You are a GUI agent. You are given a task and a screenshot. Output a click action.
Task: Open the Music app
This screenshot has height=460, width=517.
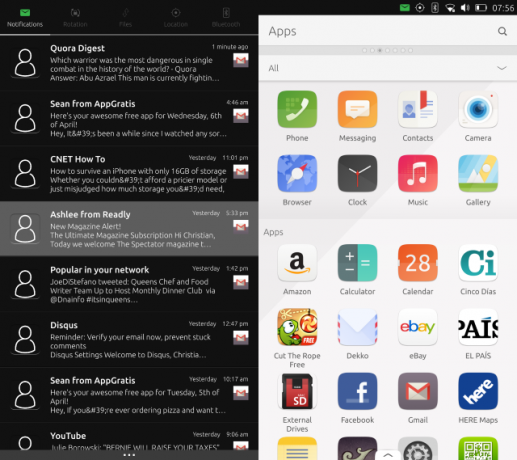click(418, 173)
